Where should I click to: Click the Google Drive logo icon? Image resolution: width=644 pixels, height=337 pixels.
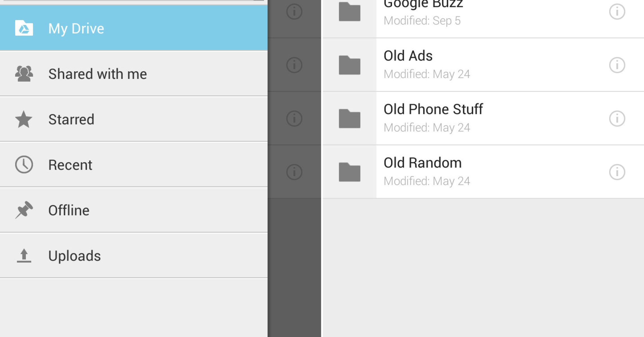24,28
